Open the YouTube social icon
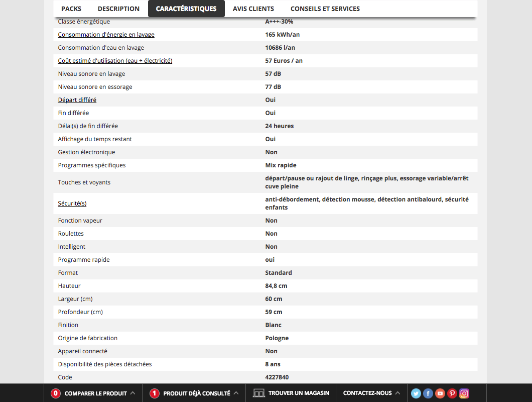 point(440,393)
